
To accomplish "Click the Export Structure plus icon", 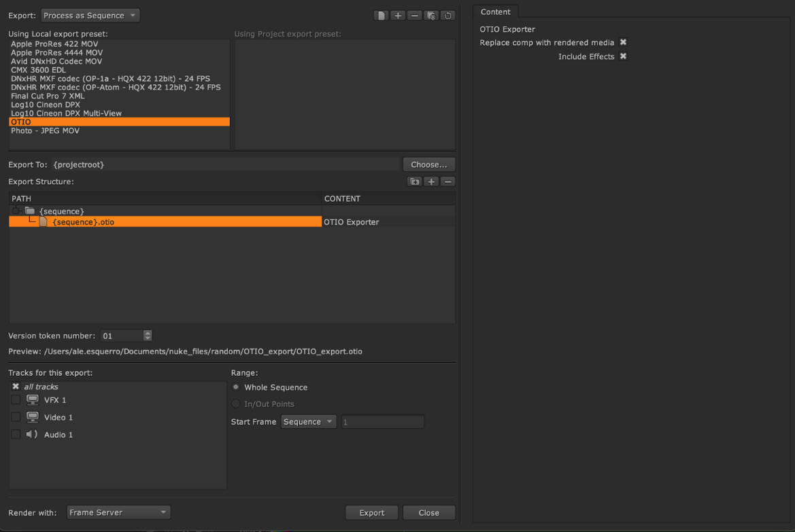I will pyautogui.click(x=431, y=181).
